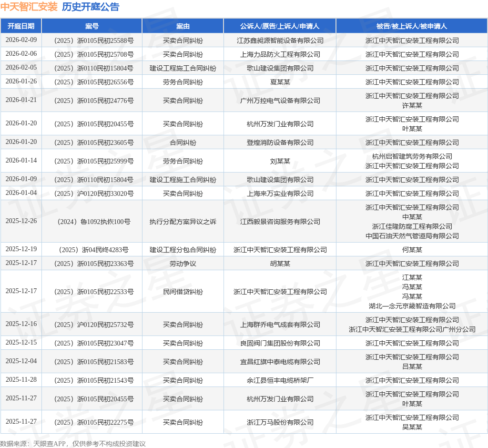Click plaintiff 夏某某

click(x=280, y=82)
